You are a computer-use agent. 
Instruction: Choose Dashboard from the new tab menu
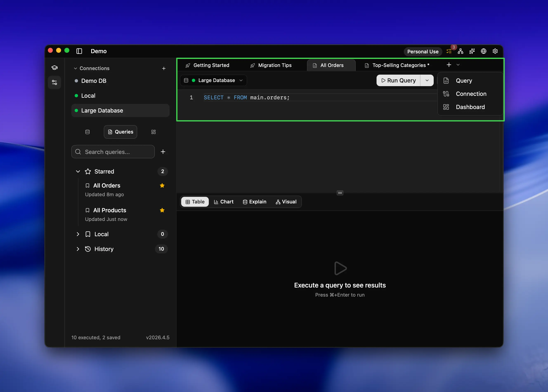click(470, 107)
